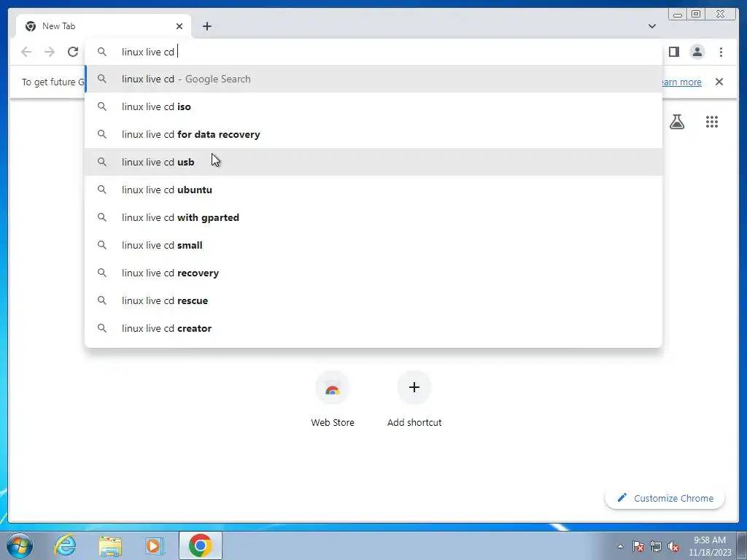
Task: Click the taskbar clock showing 9:58 AM
Action: coord(709,546)
